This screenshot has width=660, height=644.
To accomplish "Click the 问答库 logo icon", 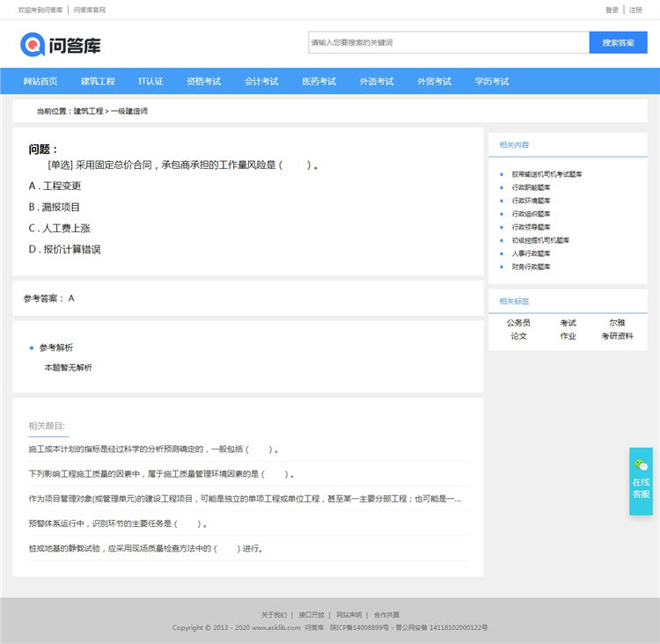I will pyautogui.click(x=33, y=43).
